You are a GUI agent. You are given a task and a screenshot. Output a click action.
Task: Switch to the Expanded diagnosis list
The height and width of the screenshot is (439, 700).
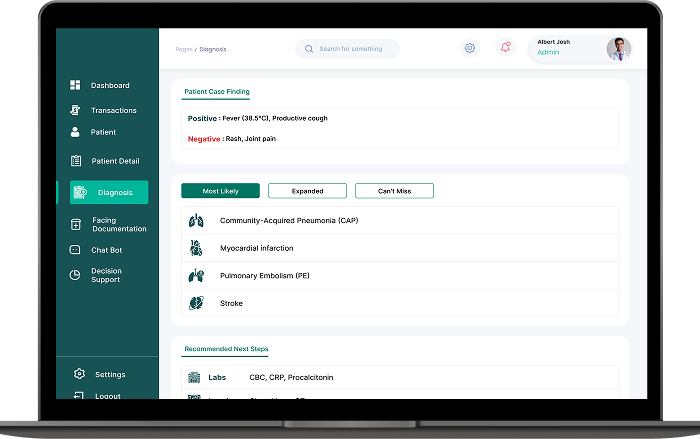coord(307,191)
